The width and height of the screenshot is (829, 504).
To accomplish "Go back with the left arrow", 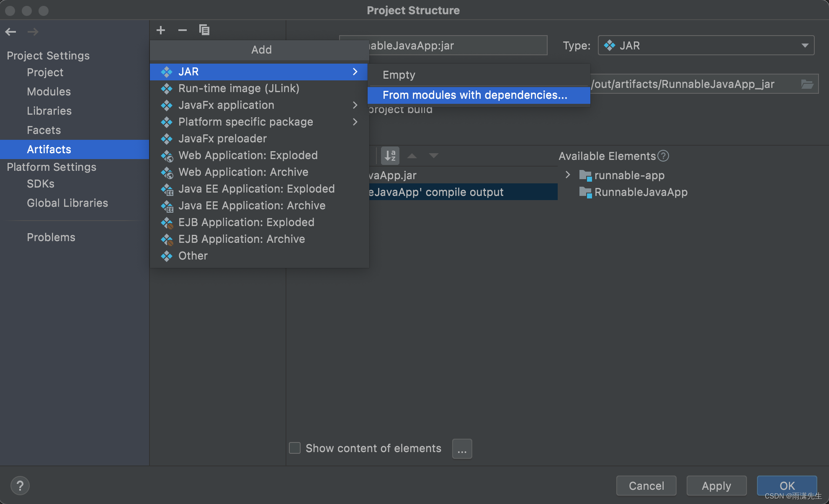I will tap(11, 32).
